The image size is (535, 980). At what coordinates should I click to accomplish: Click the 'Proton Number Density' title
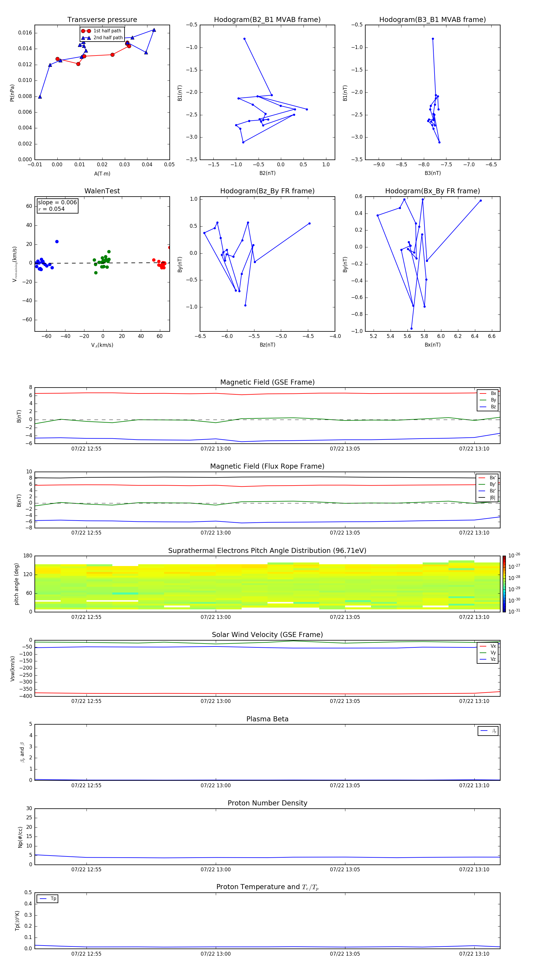click(x=267, y=803)
